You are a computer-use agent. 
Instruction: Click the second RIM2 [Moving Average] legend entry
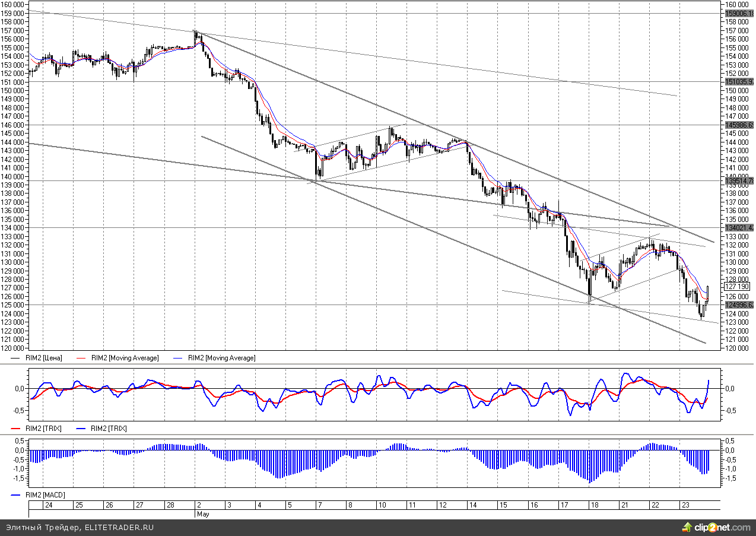(221, 358)
